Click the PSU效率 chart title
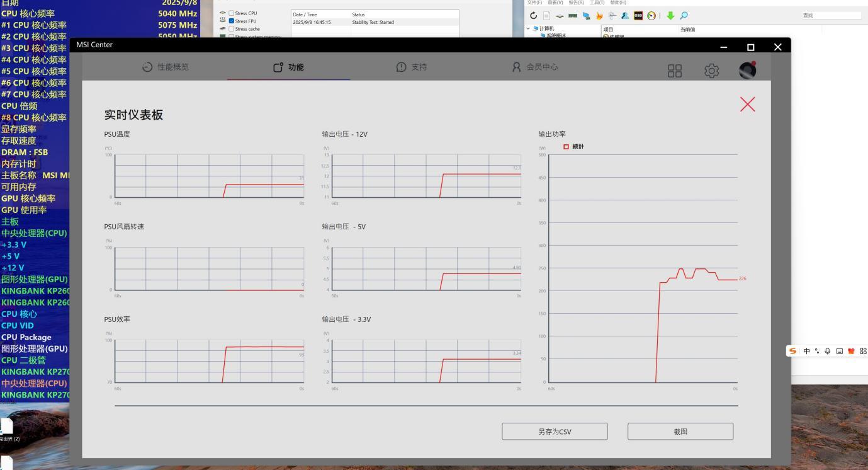The width and height of the screenshot is (868, 470). click(x=117, y=319)
